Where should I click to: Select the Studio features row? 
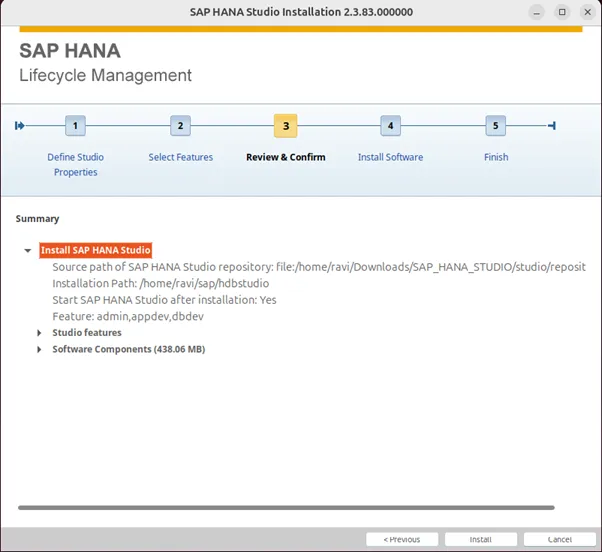point(87,332)
